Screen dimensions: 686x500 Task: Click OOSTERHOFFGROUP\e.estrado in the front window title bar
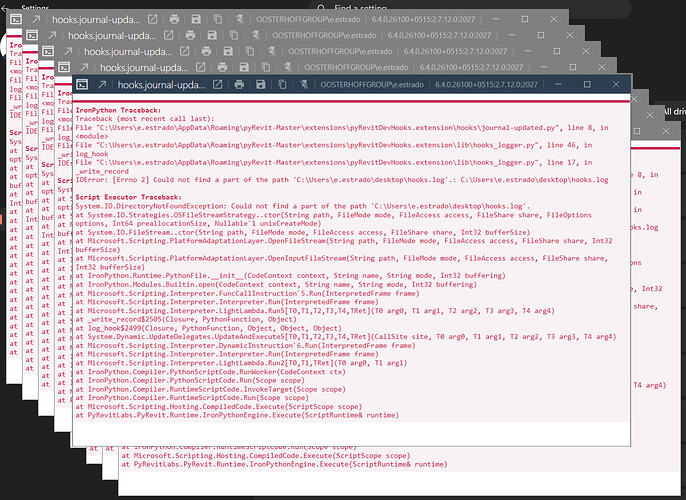372,84
